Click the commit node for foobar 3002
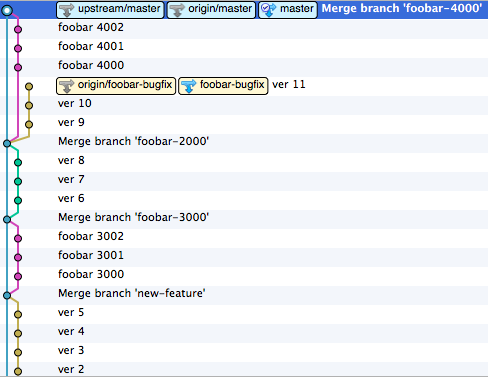 pos(18,238)
